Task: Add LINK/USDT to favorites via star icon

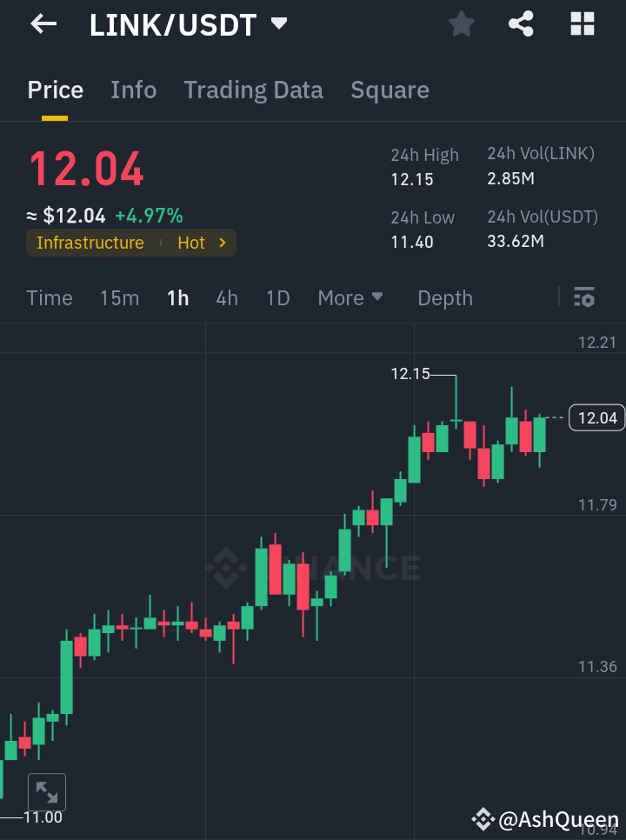Action: [461, 23]
